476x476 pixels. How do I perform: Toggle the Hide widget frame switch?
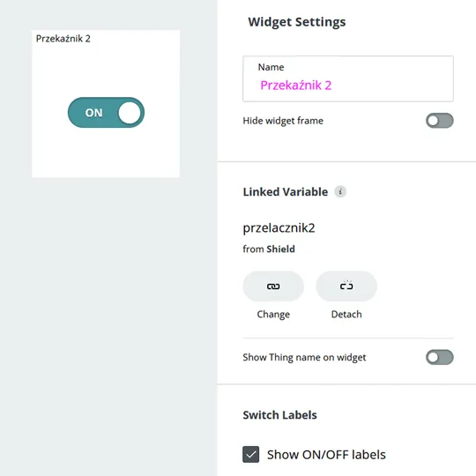[440, 121]
